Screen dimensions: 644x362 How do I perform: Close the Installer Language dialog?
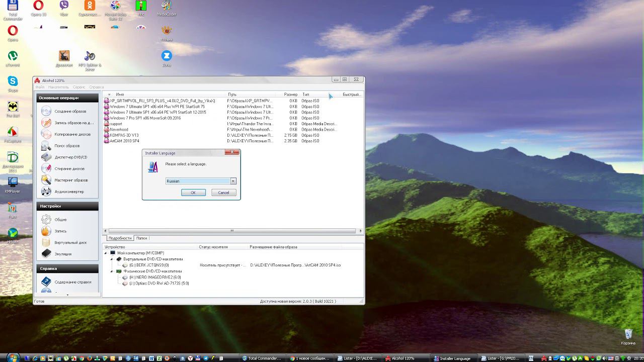(x=232, y=152)
